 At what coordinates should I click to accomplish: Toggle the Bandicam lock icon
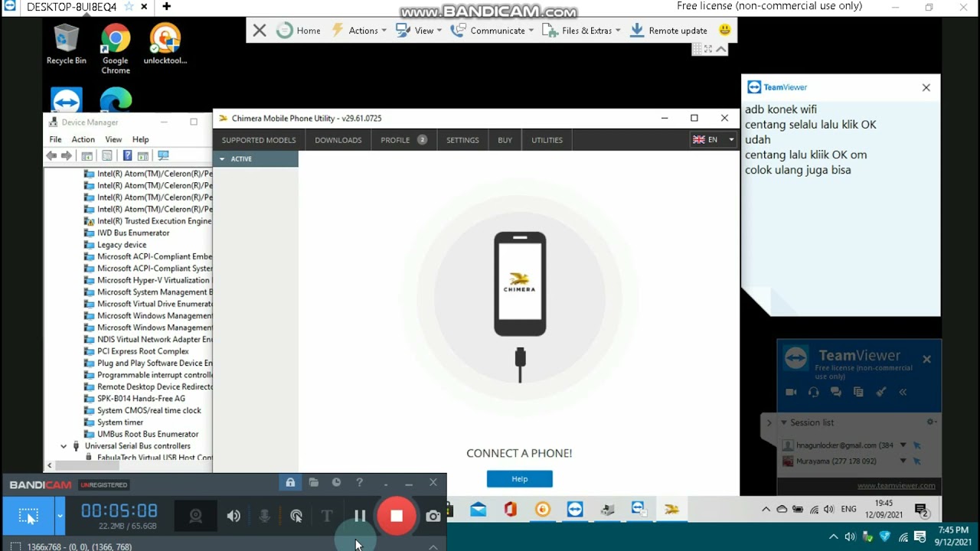tap(290, 483)
